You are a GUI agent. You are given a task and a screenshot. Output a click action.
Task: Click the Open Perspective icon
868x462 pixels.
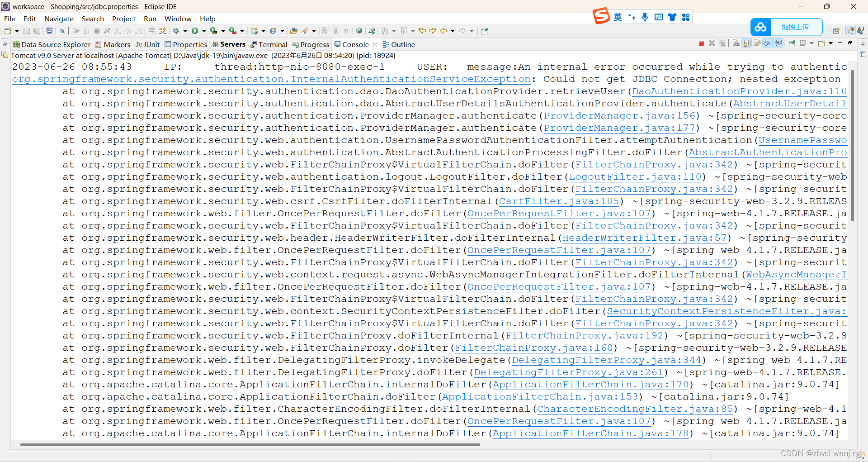tap(836, 31)
